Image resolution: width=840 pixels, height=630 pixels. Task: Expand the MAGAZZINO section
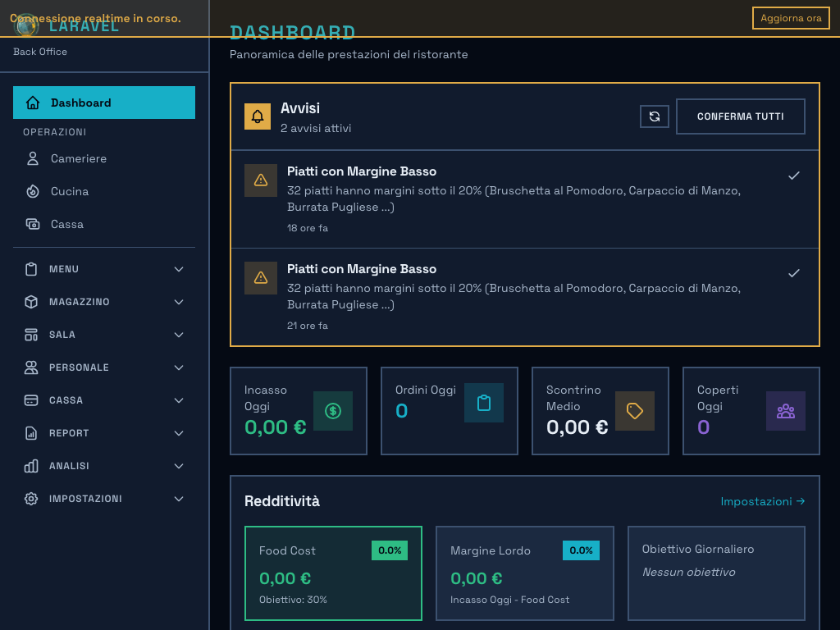click(179, 302)
